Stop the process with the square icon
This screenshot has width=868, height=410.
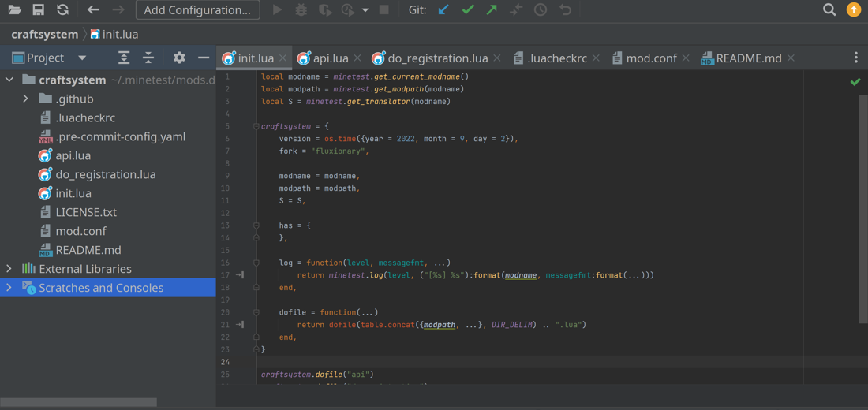[383, 9]
